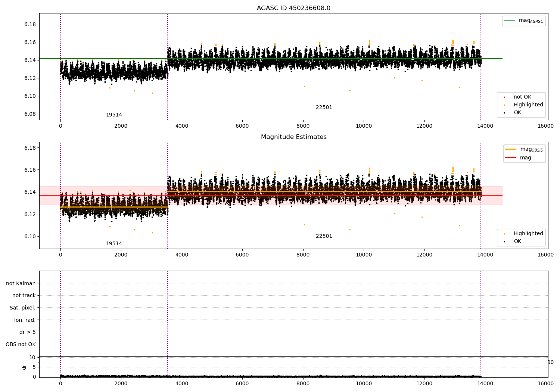Click the 'AGASC ID 450236608.0' plot title
The image size is (560, 392).
pos(293,8)
